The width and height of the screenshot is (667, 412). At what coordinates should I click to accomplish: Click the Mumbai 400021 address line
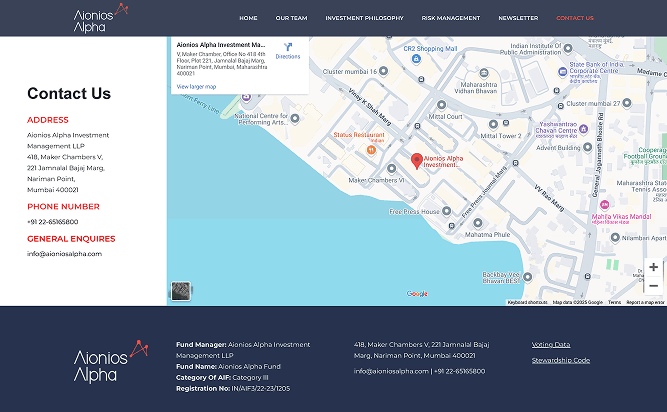53,190
